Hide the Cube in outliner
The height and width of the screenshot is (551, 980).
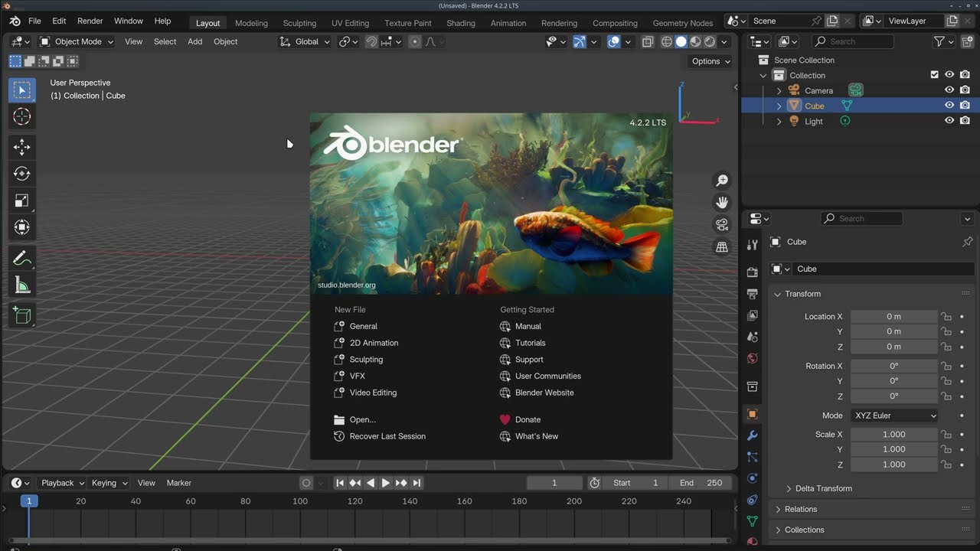click(949, 106)
